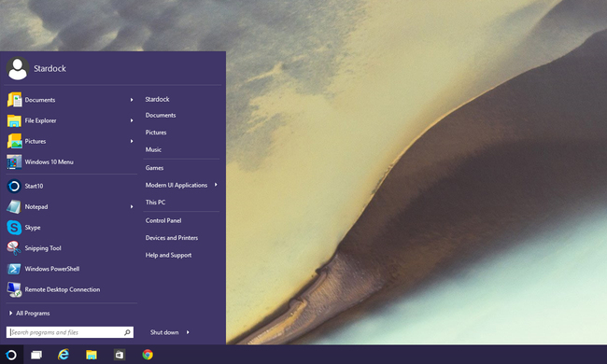Expand the File Explorer jump list arrow
Viewport: 607px width, 364px height.
coord(132,120)
